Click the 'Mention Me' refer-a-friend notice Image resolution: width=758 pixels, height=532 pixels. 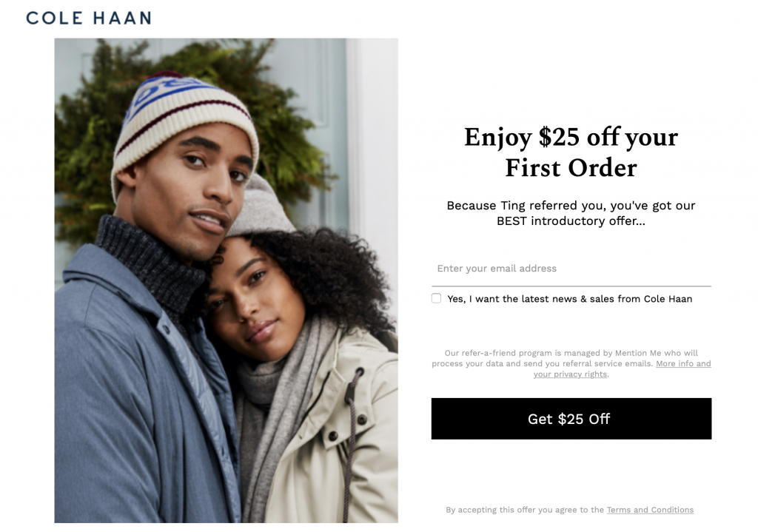pos(571,363)
